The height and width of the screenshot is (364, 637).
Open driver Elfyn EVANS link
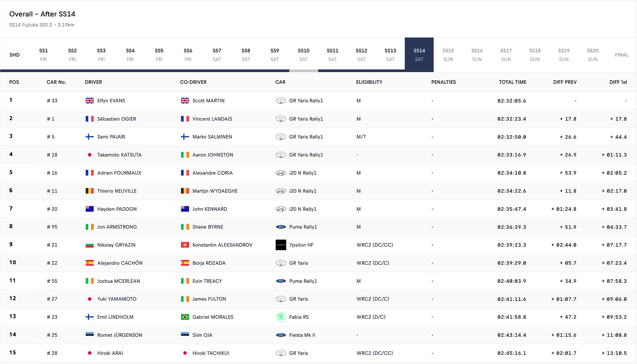[x=111, y=101]
